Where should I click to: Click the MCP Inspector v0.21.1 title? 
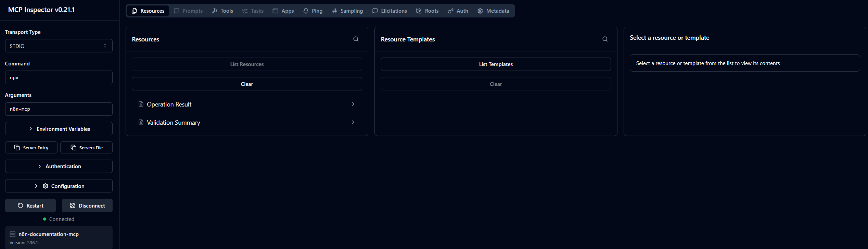[x=41, y=10]
